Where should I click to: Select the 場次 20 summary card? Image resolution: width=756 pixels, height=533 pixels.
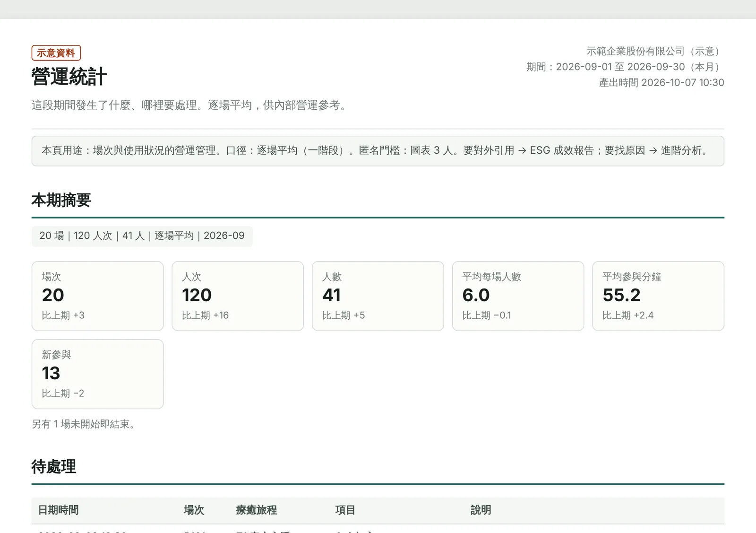tap(98, 296)
